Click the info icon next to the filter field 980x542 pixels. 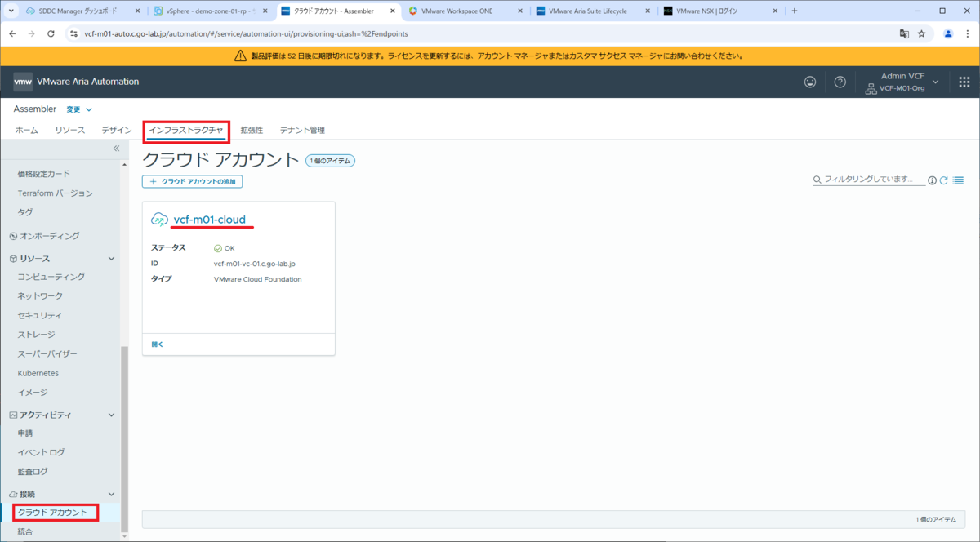coord(932,180)
